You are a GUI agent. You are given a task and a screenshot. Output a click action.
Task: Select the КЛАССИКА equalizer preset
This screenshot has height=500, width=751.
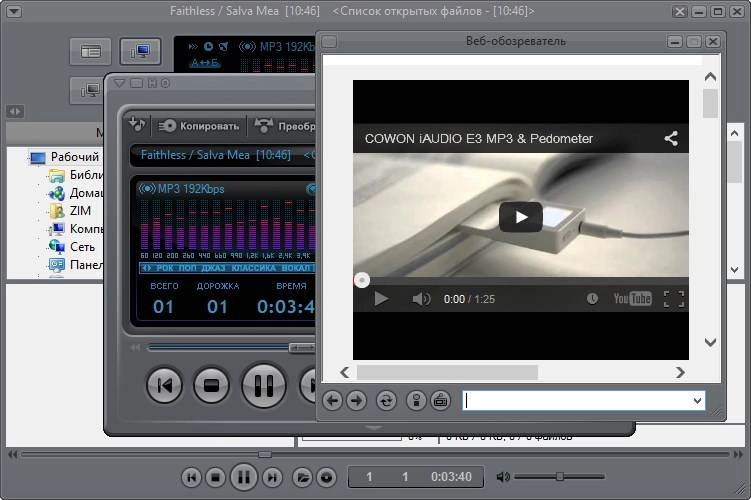click(x=253, y=268)
